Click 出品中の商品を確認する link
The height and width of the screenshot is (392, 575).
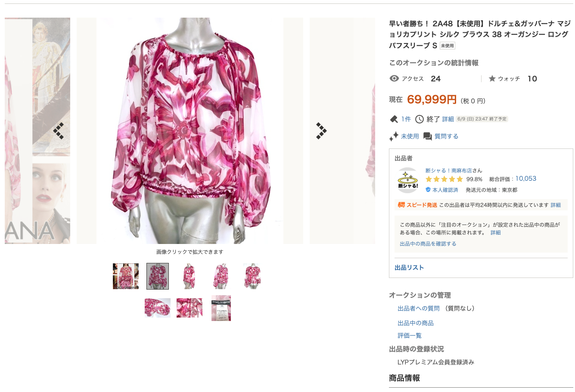point(428,244)
